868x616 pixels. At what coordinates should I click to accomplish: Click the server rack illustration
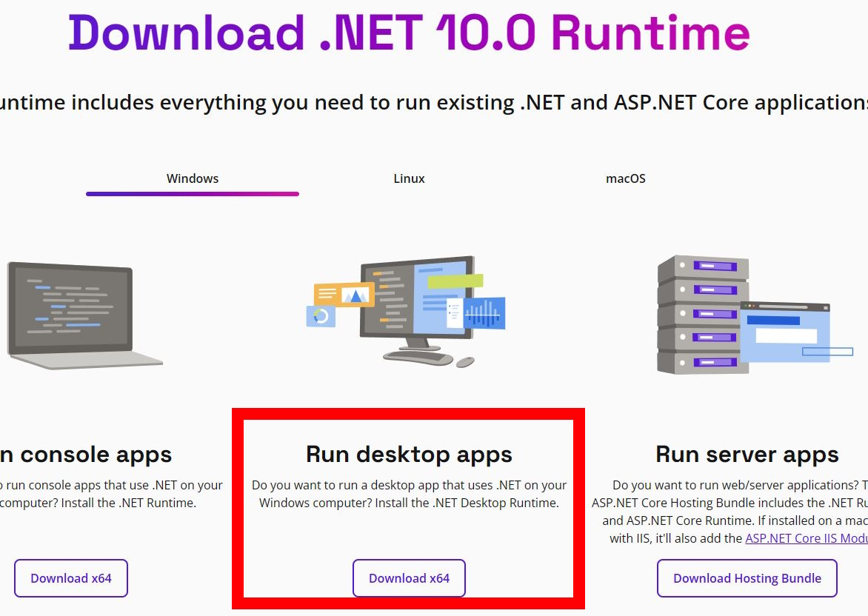point(755,315)
